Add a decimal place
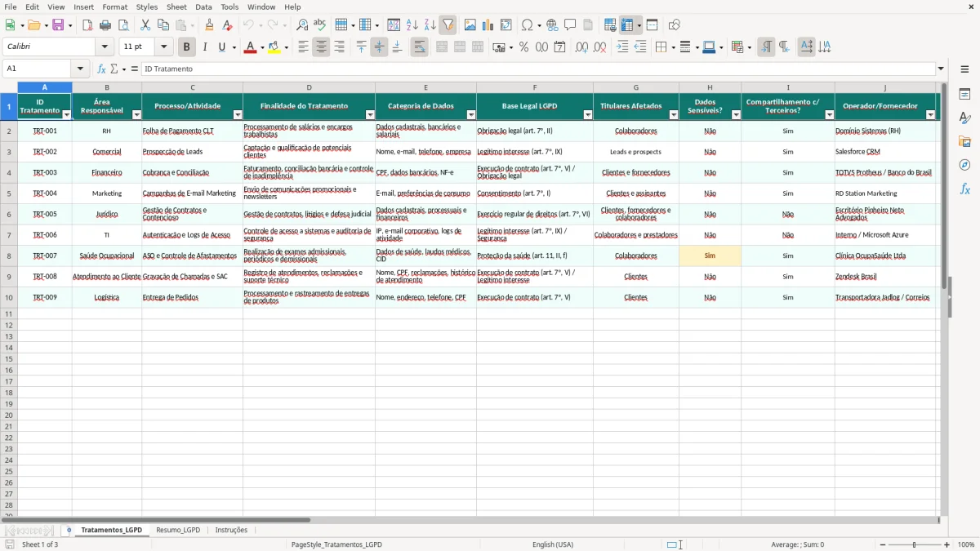 (x=581, y=47)
